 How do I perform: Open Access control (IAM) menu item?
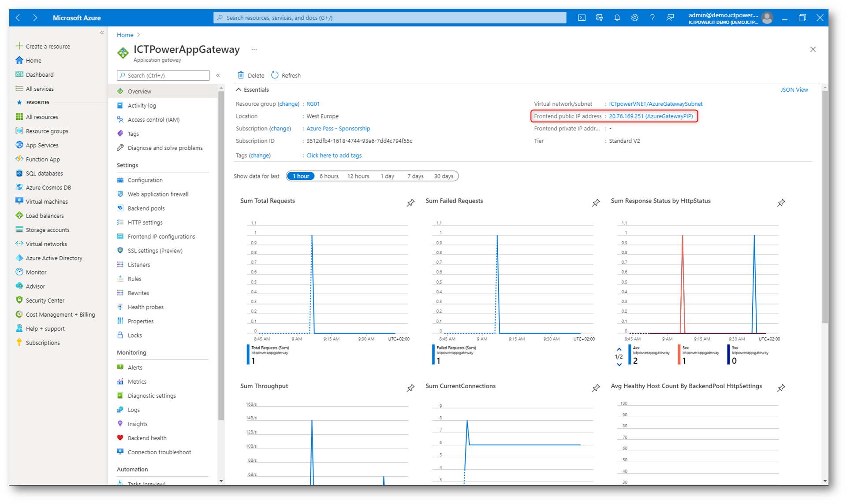coord(163,119)
